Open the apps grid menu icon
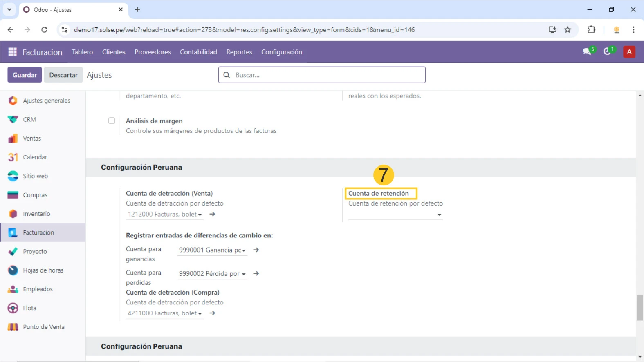The width and height of the screenshot is (644, 362). (12, 52)
